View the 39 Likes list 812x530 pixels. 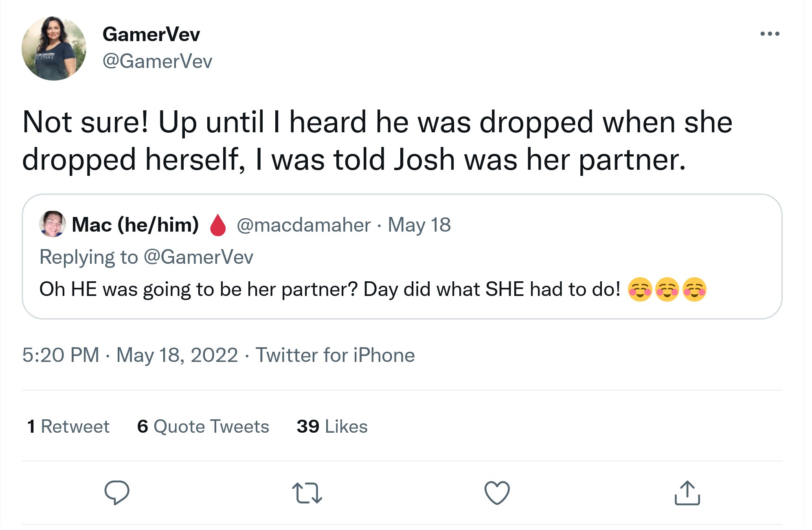pos(332,426)
